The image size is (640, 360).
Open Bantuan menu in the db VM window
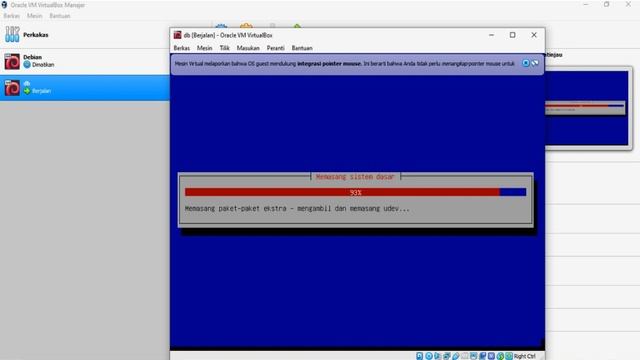[x=302, y=48]
